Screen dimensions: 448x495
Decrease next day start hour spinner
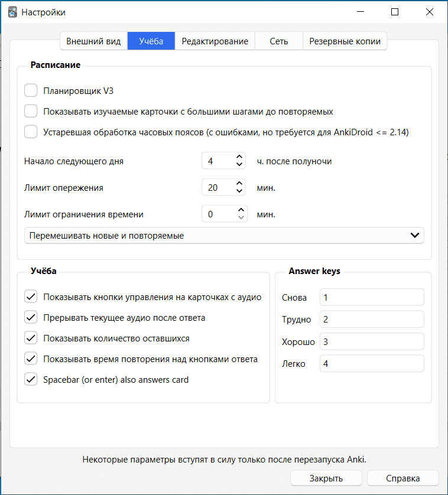[239, 165]
